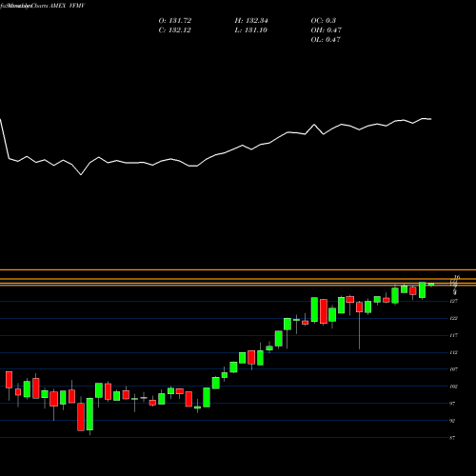
Task: Click the 107 price axis label
Action: (x=454, y=369)
